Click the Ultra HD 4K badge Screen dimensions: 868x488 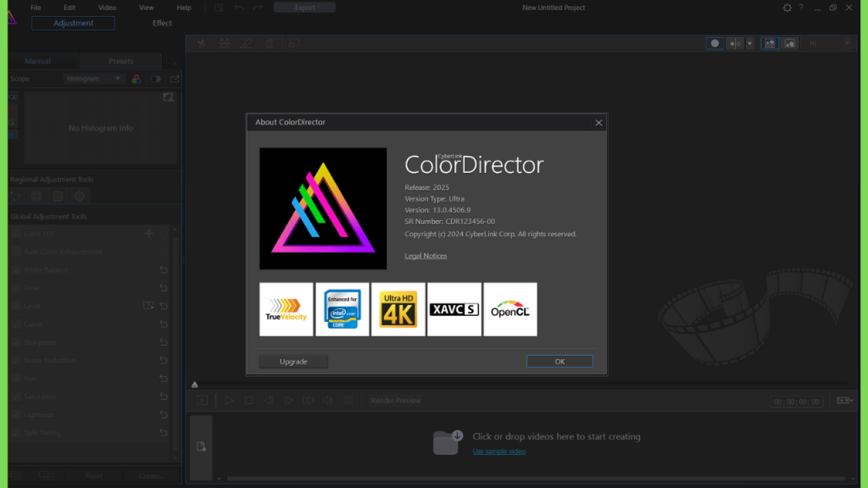[398, 309]
